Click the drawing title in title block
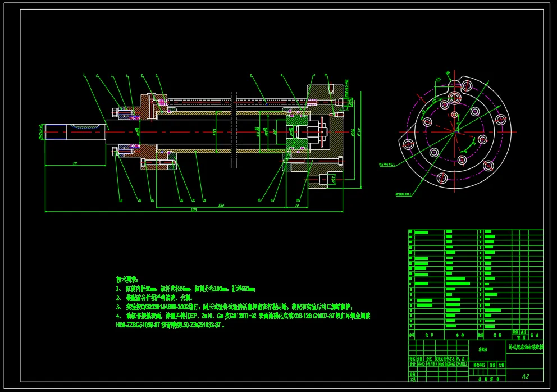This screenshot has height=392, width=557. tap(526, 347)
